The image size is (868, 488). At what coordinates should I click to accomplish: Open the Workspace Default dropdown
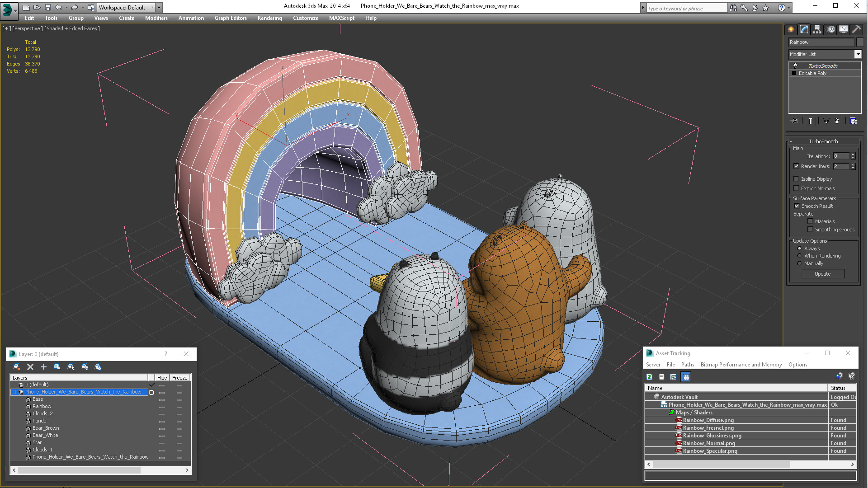click(x=126, y=7)
